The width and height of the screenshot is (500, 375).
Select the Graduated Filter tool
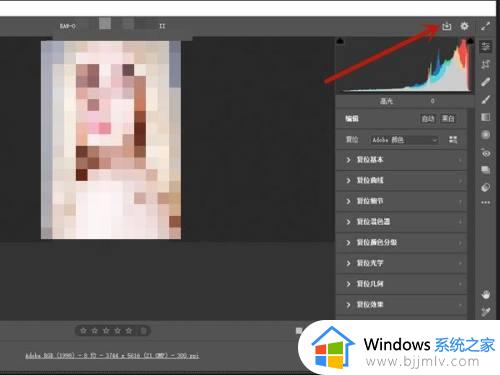pos(486,117)
